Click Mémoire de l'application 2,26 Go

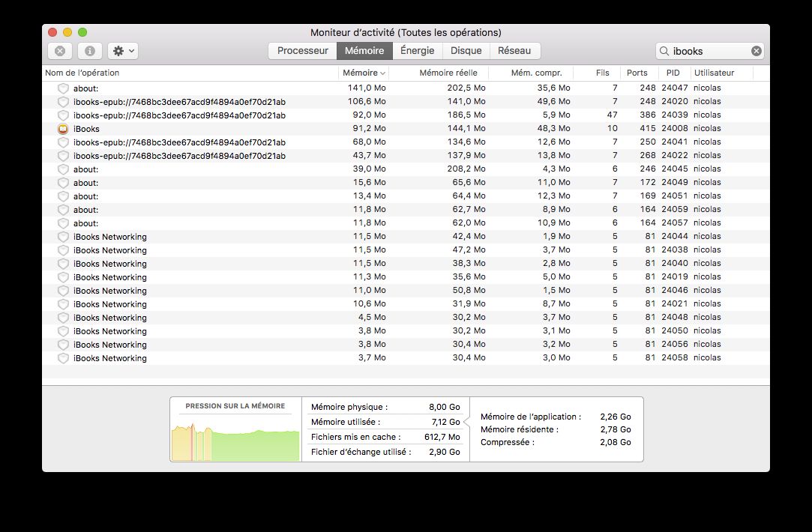616,417
